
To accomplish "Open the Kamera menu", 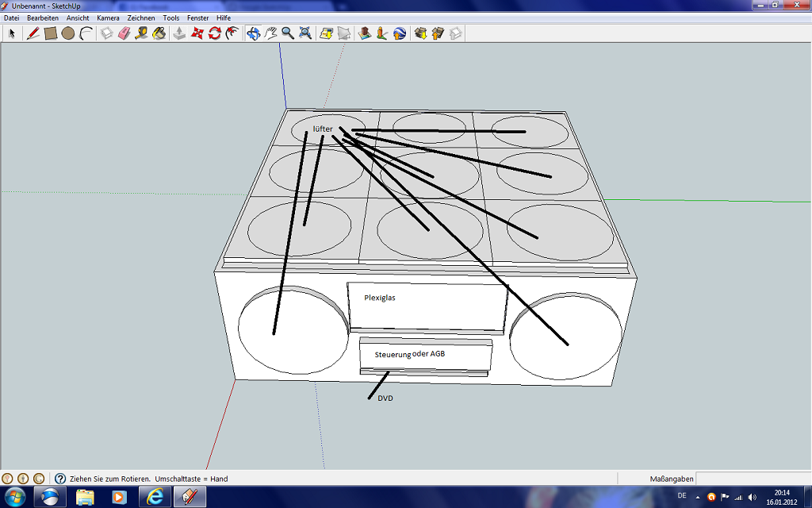I will coord(107,17).
